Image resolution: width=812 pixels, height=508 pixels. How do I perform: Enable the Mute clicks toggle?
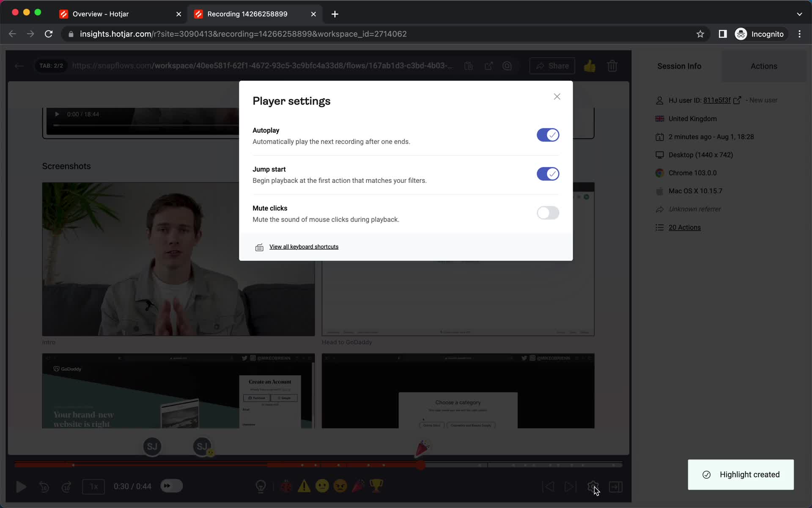(x=547, y=213)
